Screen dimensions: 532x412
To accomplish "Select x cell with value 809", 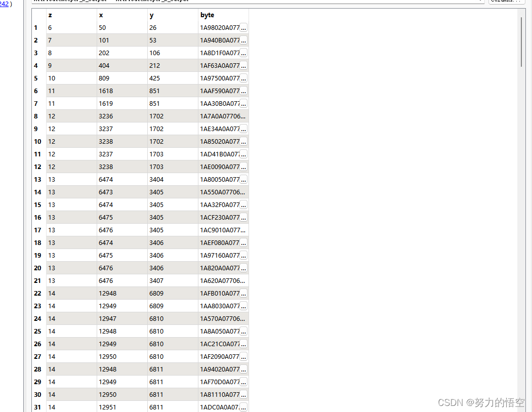I will (122, 78).
